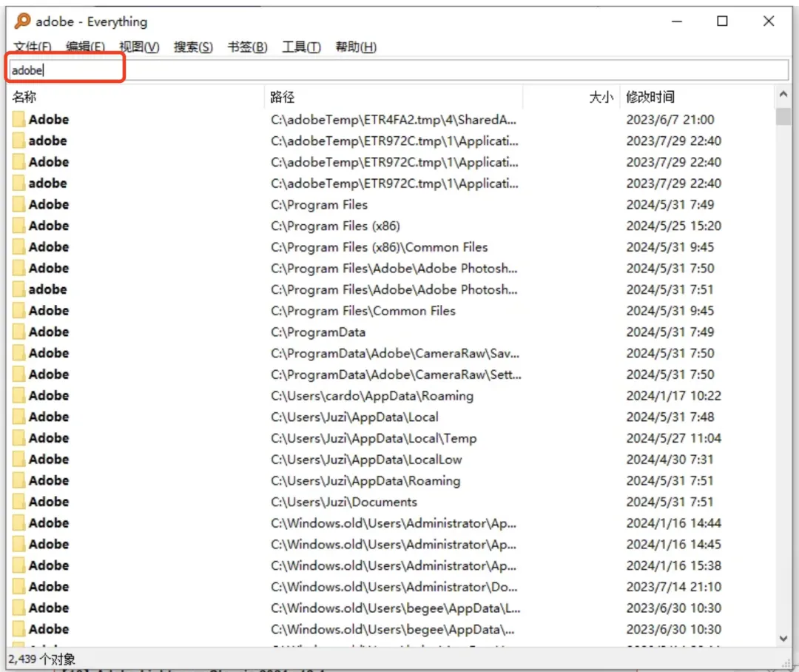Open the 帮助(H) menu
Screen dimensions: 799x672
pos(356,47)
